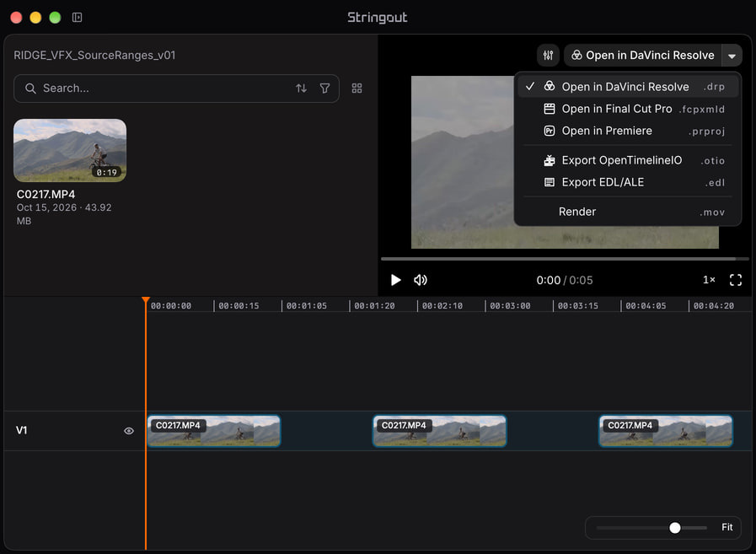756x554 pixels.
Task: Choose Open in Premiere option
Action: [x=628, y=131]
